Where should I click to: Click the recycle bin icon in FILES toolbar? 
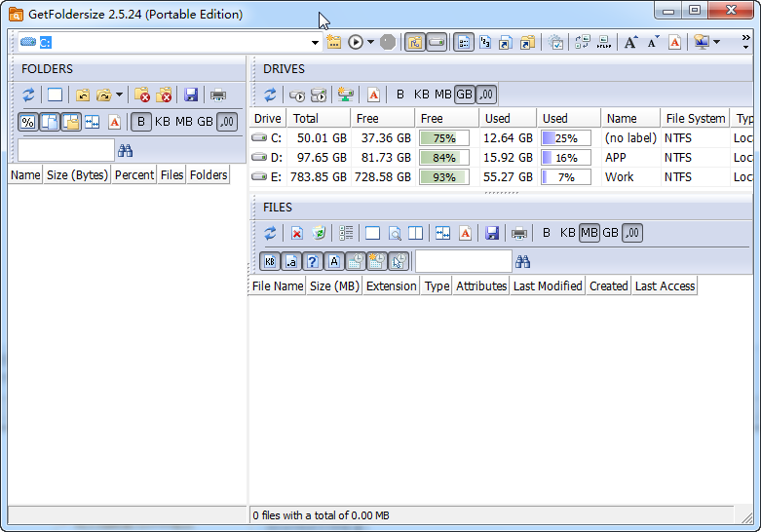coord(319,233)
